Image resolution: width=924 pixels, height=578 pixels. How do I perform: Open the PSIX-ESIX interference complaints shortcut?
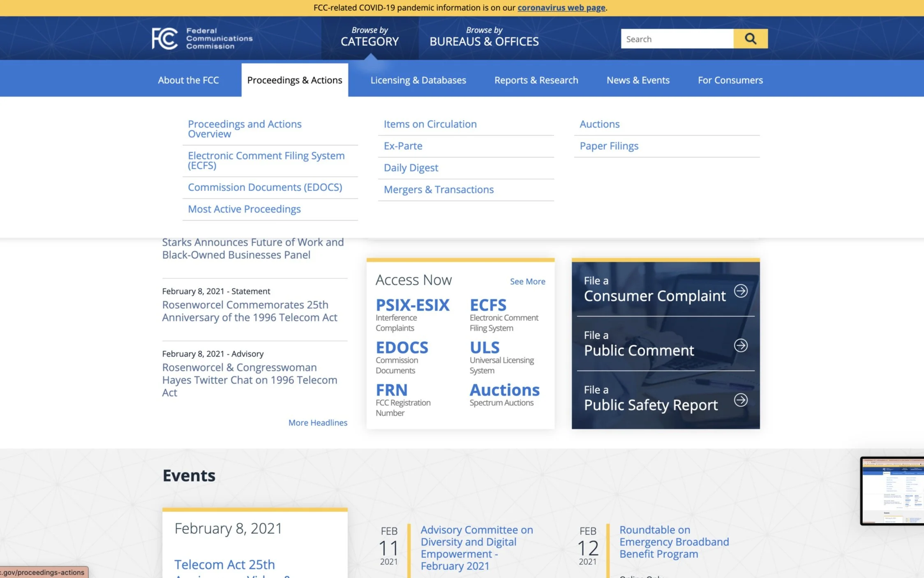pyautogui.click(x=412, y=305)
